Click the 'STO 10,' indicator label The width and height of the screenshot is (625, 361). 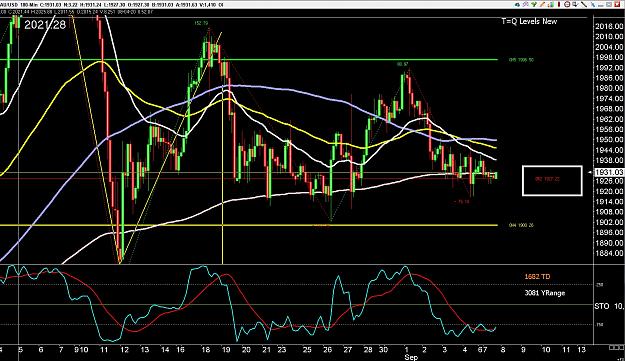[609, 306]
